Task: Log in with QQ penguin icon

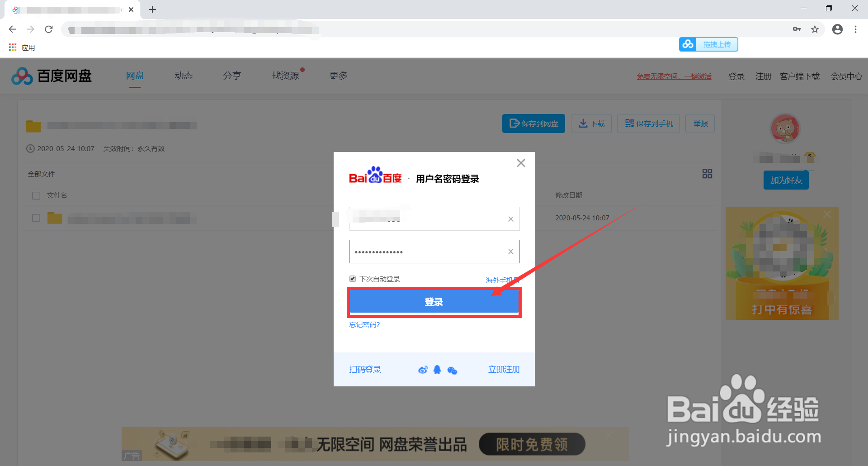Action: click(437, 370)
